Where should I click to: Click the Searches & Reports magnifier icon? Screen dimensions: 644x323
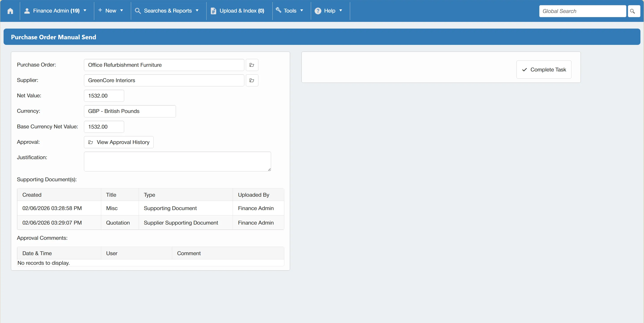(x=138, y=11)
